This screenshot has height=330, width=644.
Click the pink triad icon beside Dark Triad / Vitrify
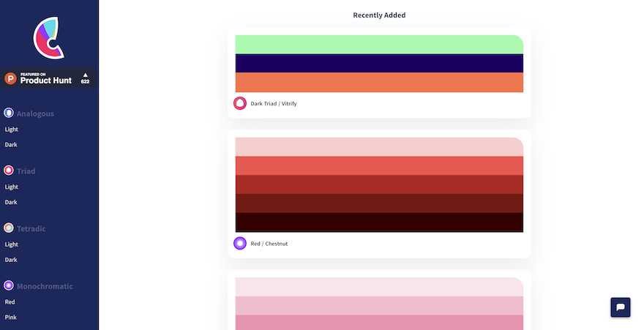click(x=240, y=103)
